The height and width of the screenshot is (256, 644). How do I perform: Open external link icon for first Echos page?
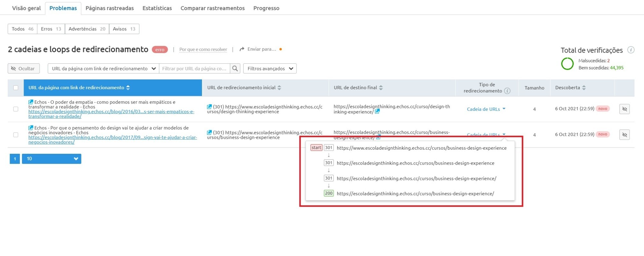[x=31, y=102]
